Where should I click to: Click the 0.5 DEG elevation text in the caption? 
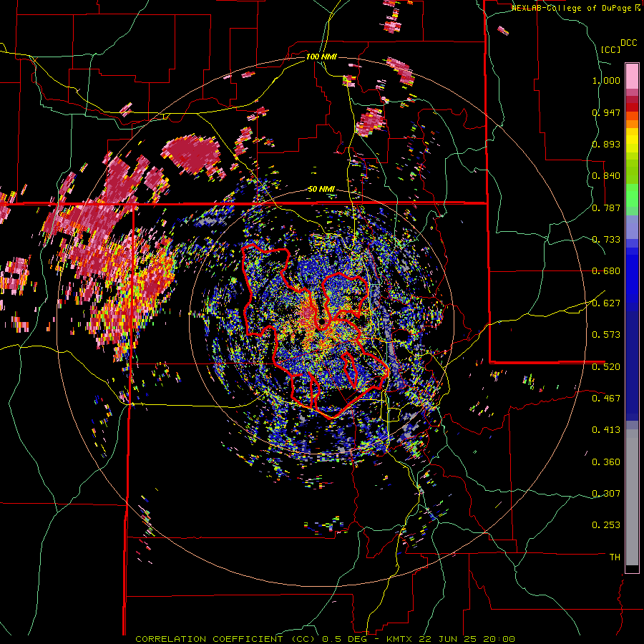344,639
